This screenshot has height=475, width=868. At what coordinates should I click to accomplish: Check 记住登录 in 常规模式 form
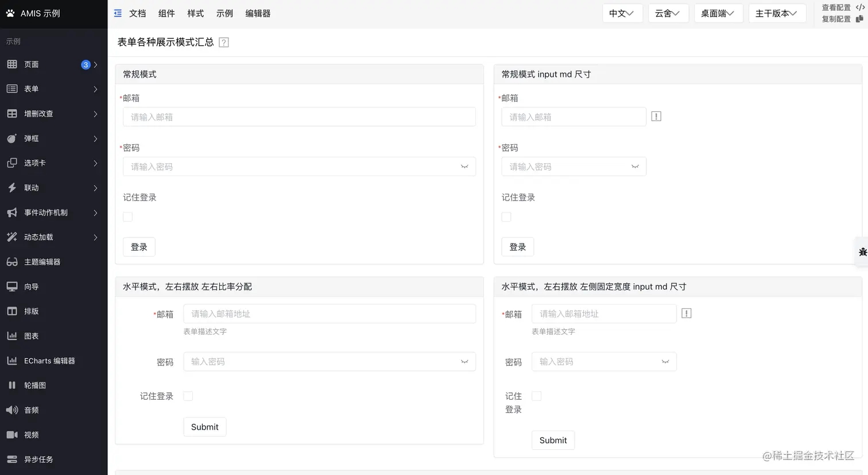(127, 217)
